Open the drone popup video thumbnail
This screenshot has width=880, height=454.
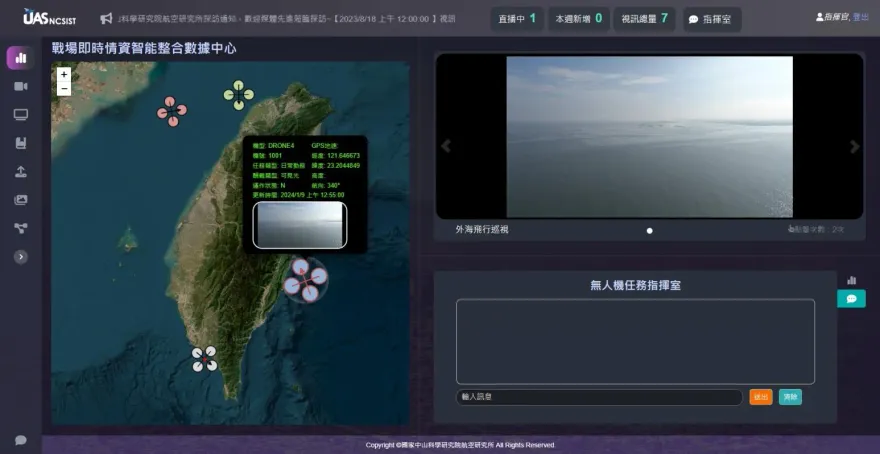300,225
